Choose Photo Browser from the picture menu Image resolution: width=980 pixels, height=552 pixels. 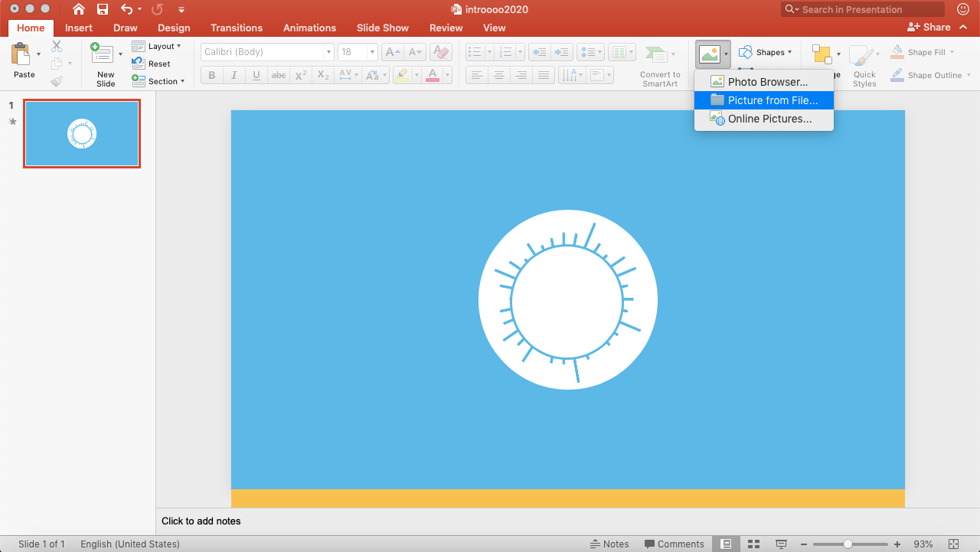click(x=763, y=82)
